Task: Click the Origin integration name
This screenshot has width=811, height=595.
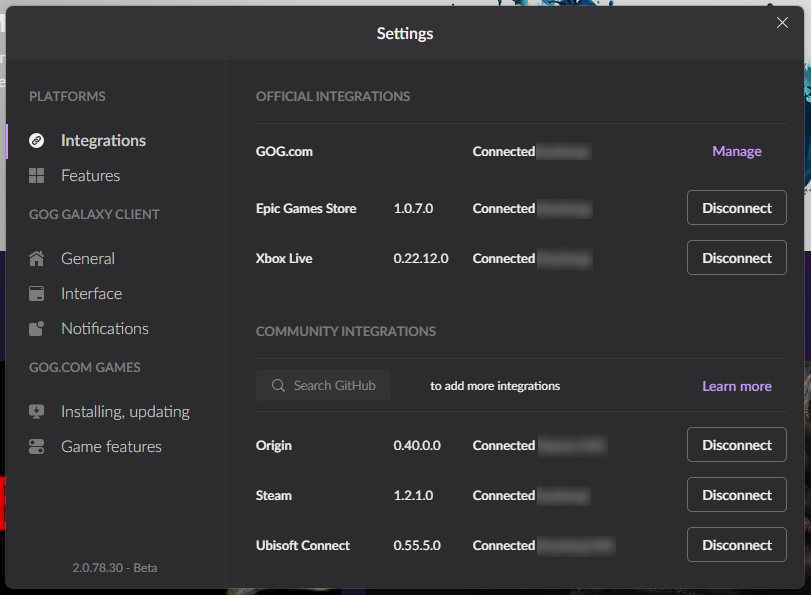Action: (x=273, y=445)
